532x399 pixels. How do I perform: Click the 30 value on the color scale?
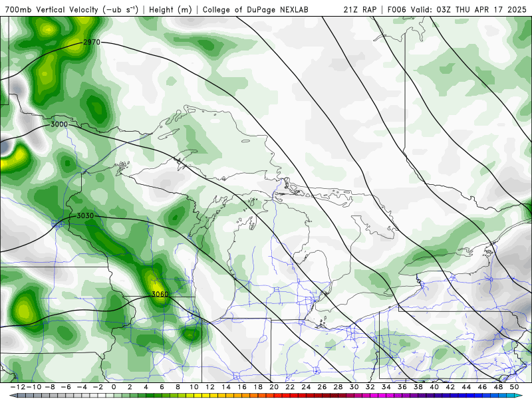click(x=354, y=387)
